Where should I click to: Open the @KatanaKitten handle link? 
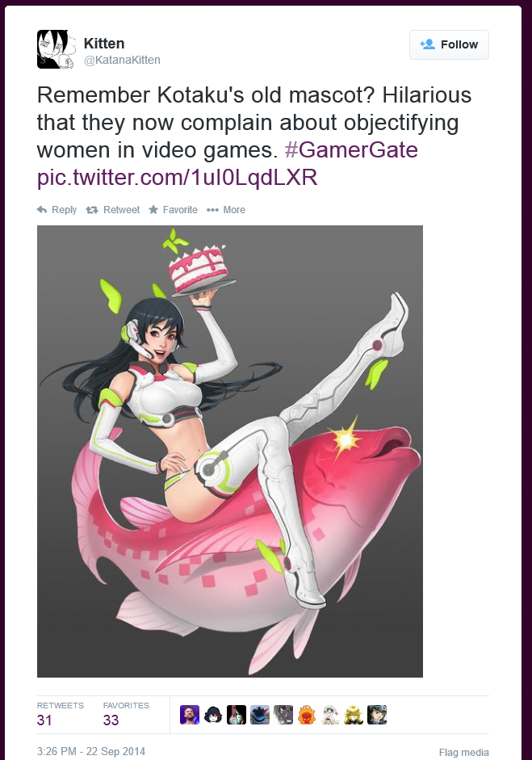(122, 60)
